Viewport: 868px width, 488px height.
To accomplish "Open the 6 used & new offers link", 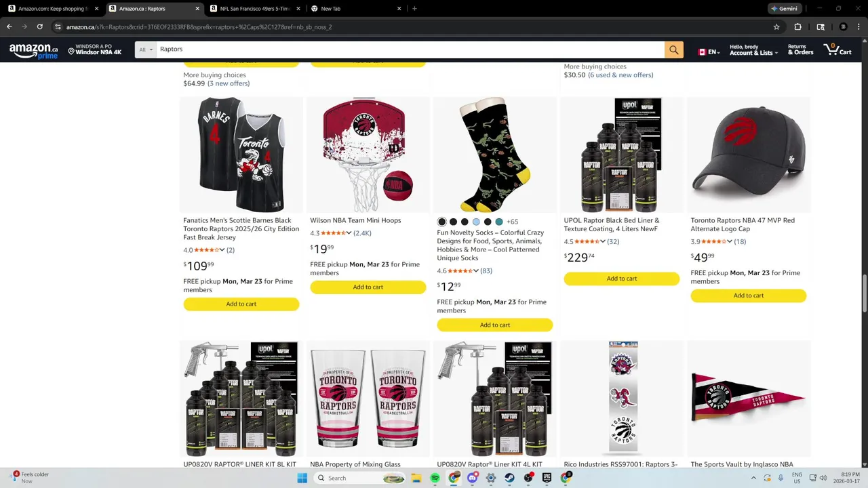I will 620,75.
